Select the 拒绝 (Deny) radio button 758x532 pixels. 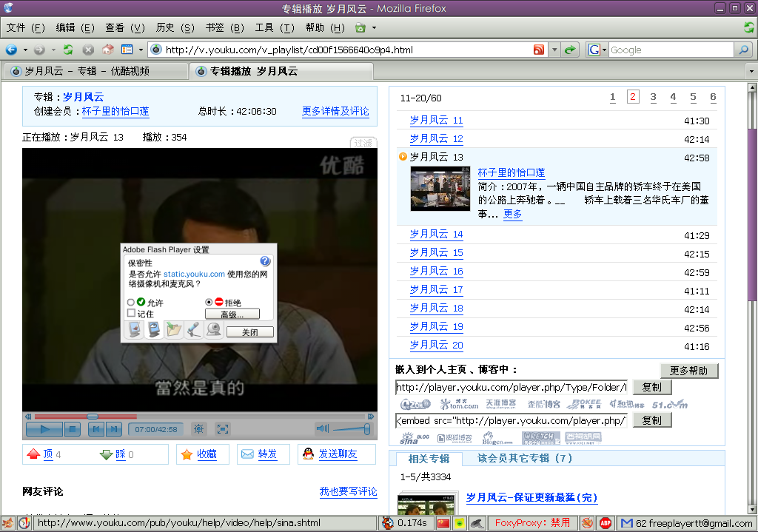tap(209, 302)
